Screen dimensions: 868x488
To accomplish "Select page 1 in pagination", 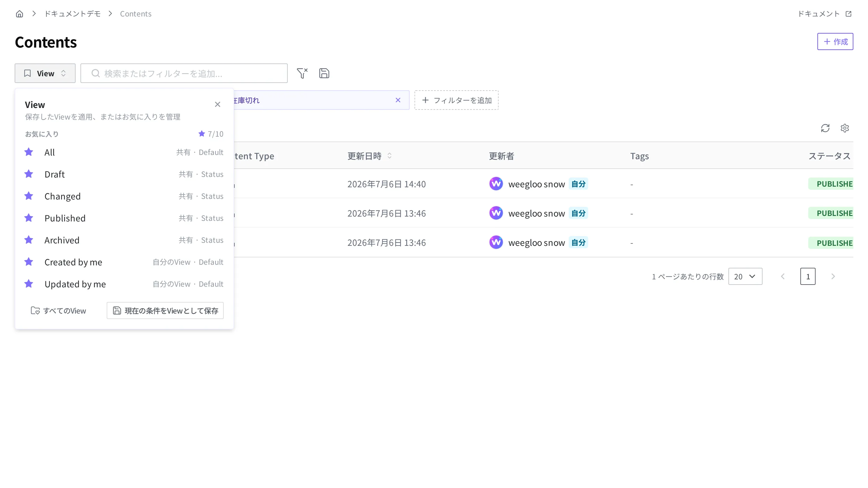I will click(x=808, y=277).
